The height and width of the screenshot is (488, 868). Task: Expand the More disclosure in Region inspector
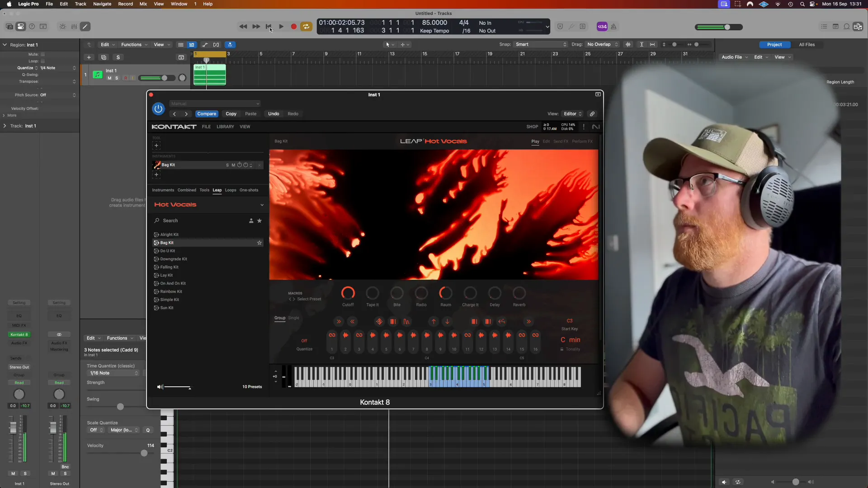(4, 115)
